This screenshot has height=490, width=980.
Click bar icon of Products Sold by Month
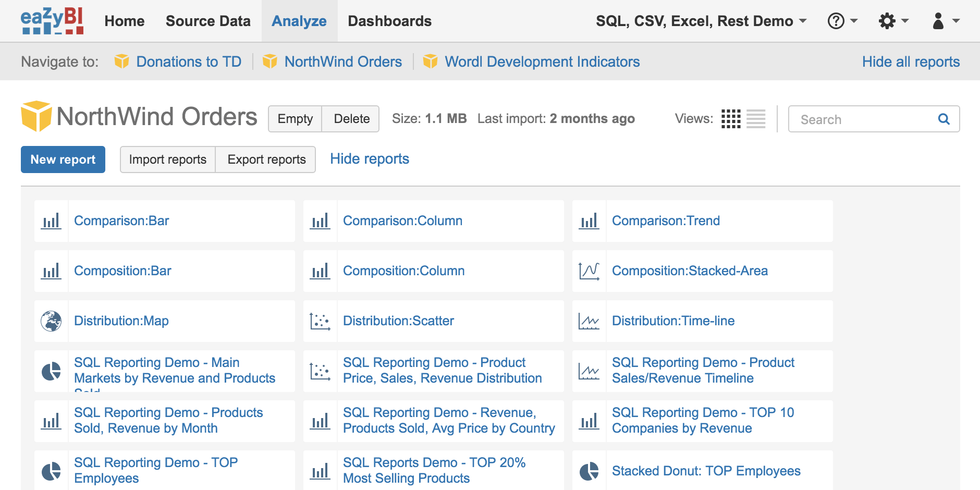51,421
